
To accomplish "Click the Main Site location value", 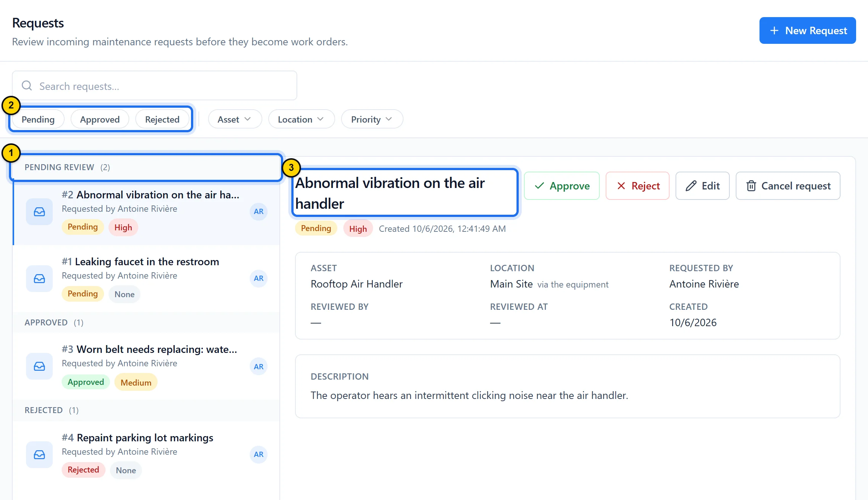I will 511,284.
